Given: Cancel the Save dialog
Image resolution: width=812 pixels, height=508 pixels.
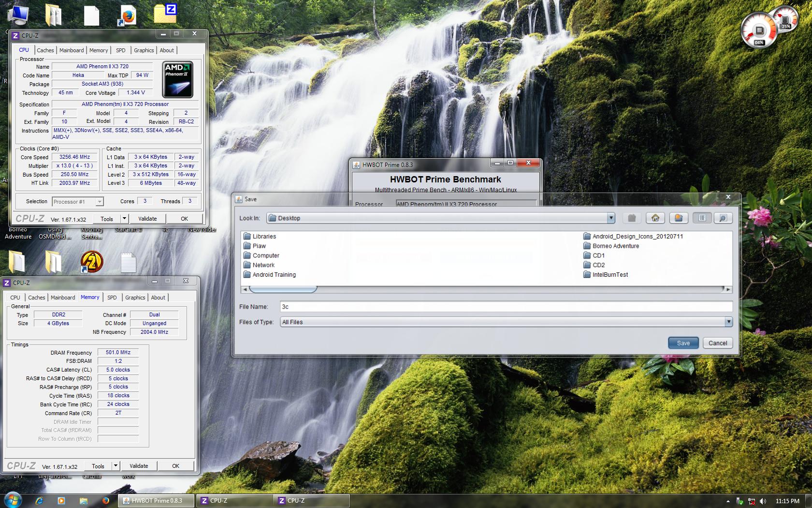Looking at the screenshot, I should pyautogui.click(x=718, y=343).
